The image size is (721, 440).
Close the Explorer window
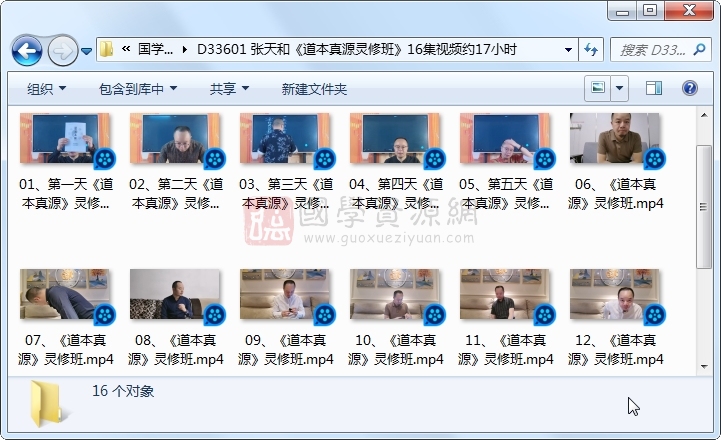689,11
